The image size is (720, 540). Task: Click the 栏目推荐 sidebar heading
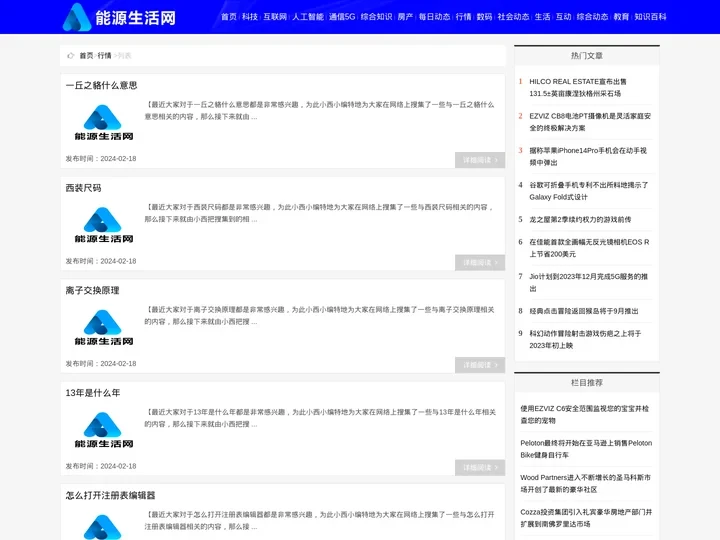click(x=587, y=382)
